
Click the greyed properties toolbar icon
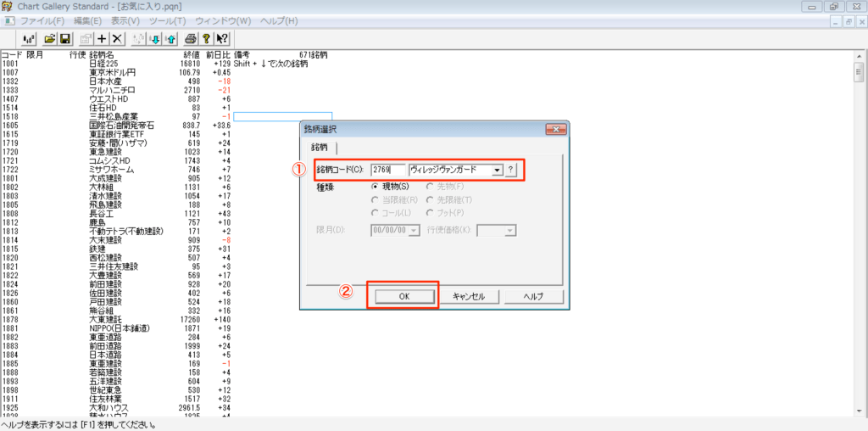[86, 39]
